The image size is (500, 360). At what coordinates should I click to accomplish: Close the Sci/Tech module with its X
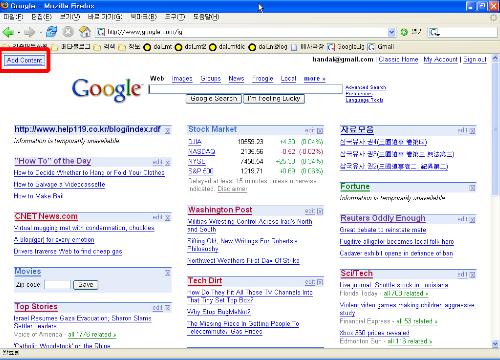point(472,275)
